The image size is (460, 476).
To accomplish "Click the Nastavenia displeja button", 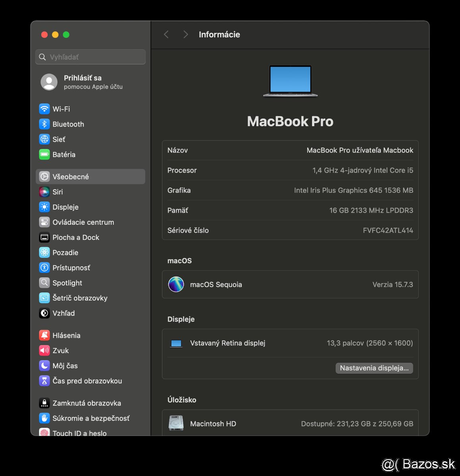I will [x=373, y=368].
